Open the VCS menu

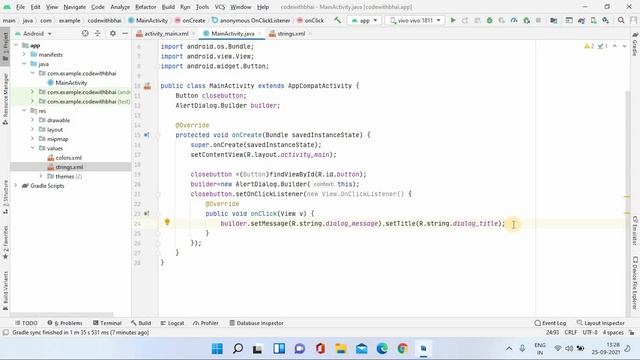tap(220, 7)
